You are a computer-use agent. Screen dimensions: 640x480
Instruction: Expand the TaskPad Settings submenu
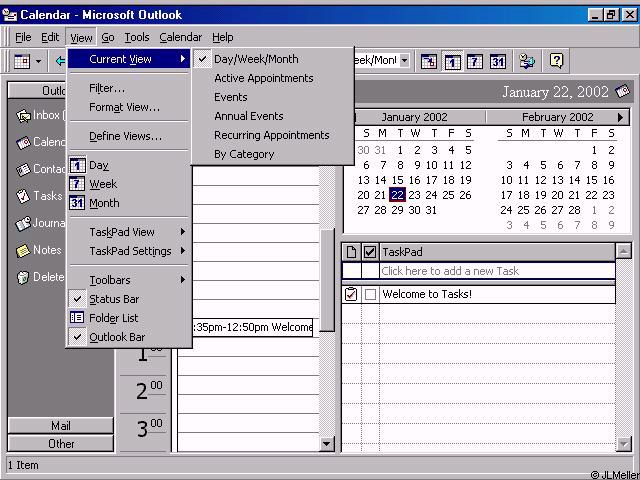click(129, 251)
